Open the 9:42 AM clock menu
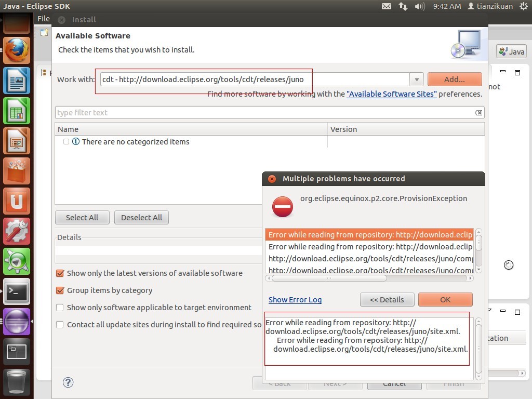Screen dimensions: 532x399 pos(447,6)
